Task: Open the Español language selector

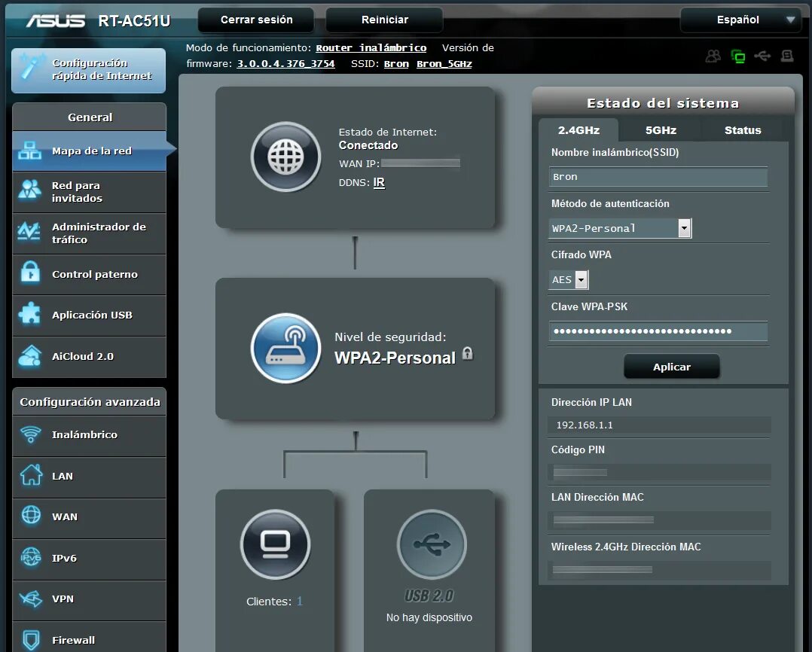Action: [740, 20]
